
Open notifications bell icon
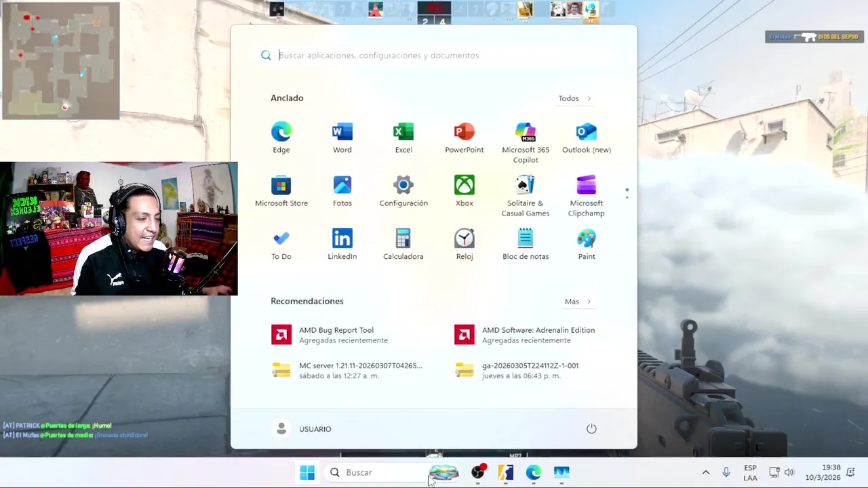pos(852,472)
